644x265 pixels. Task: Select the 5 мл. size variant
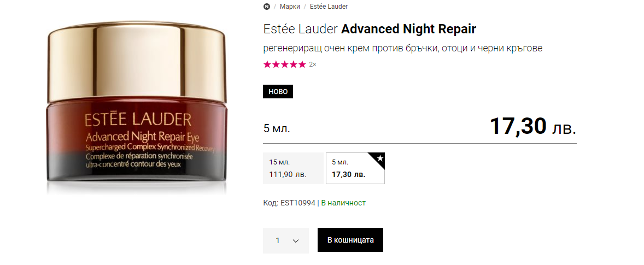point(355,168)
